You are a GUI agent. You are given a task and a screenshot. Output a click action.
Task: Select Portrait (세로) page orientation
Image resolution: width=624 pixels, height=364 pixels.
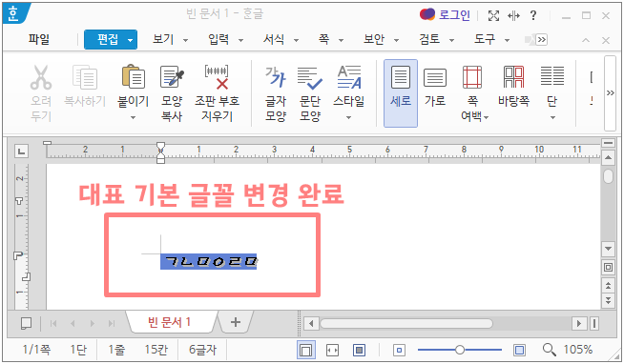tap(401, 93)
